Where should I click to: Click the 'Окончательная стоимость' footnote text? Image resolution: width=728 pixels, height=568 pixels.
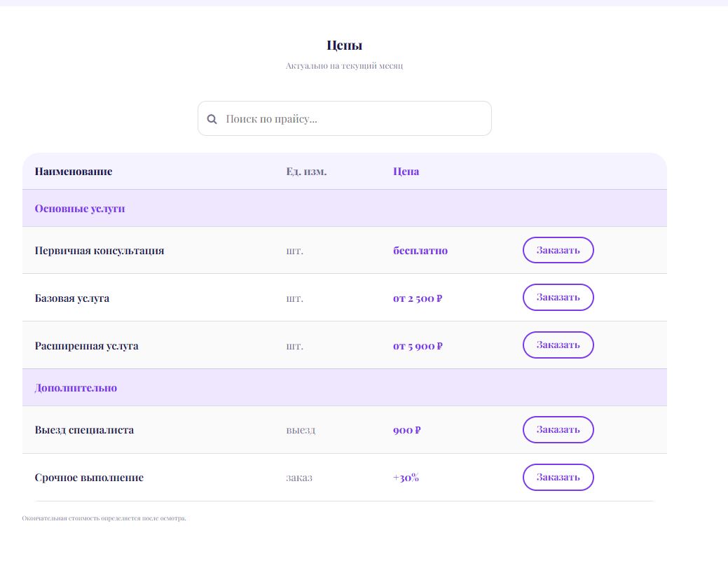tap(104, 518)
